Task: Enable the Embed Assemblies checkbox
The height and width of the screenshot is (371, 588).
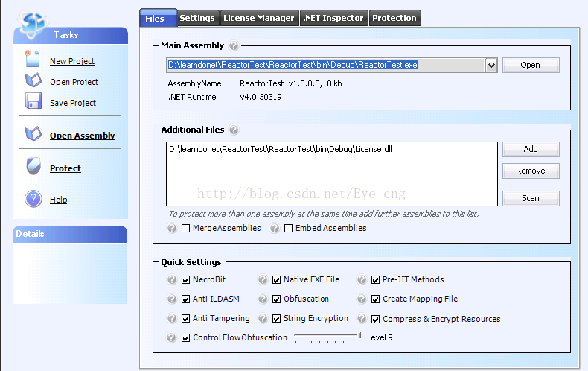Action: tap(288, 228)
